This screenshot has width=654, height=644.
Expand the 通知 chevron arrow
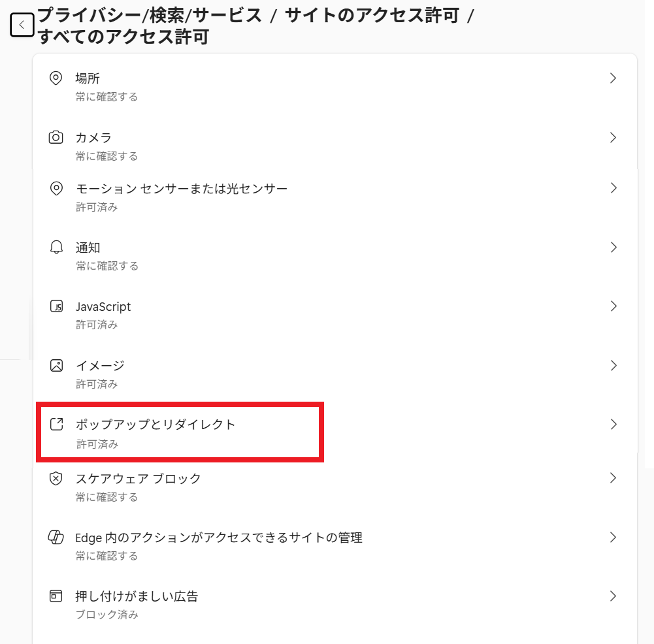(613, 248)
